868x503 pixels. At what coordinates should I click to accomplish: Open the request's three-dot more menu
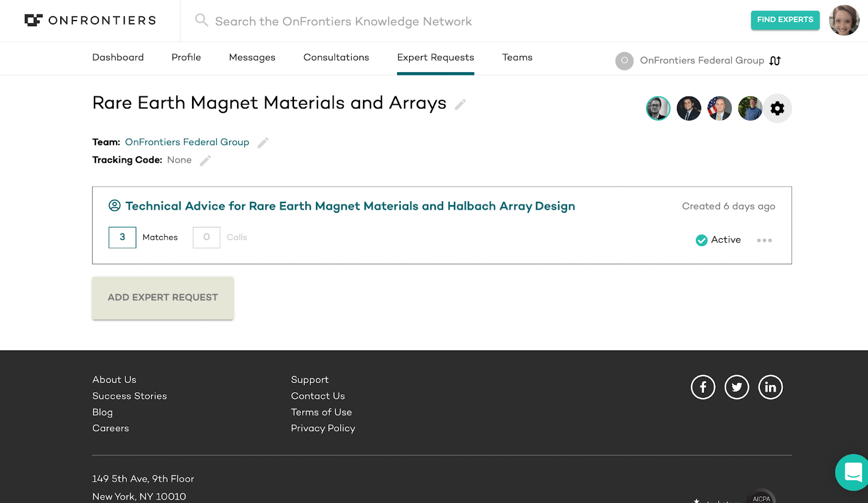click(x=764, y=240)
